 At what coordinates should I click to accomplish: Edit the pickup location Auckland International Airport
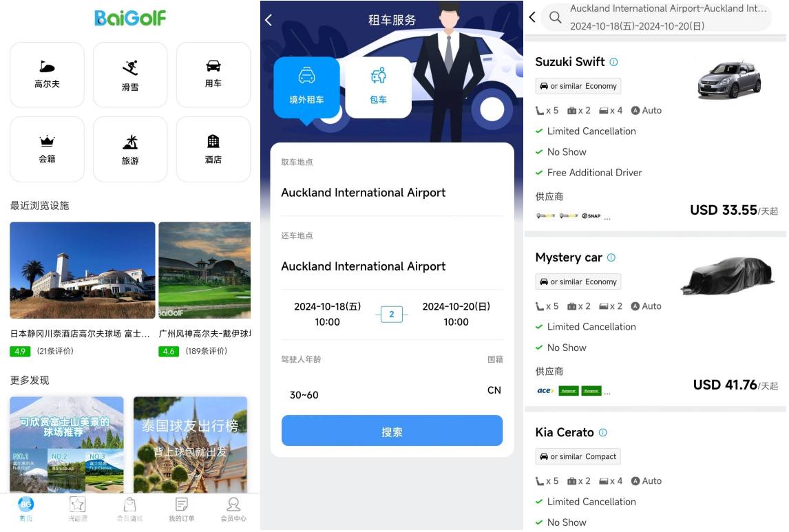[x=364, y=193]
